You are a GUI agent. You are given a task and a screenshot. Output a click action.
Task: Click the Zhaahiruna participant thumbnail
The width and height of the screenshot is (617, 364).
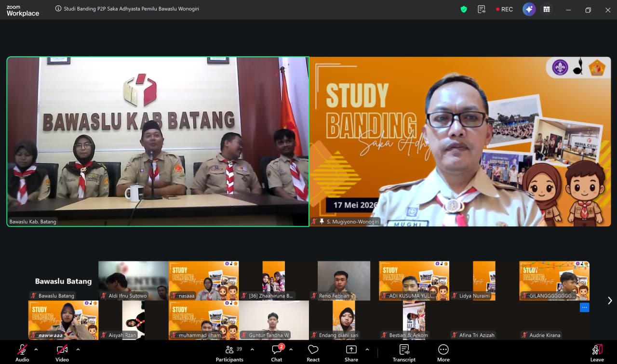(274, 281)
